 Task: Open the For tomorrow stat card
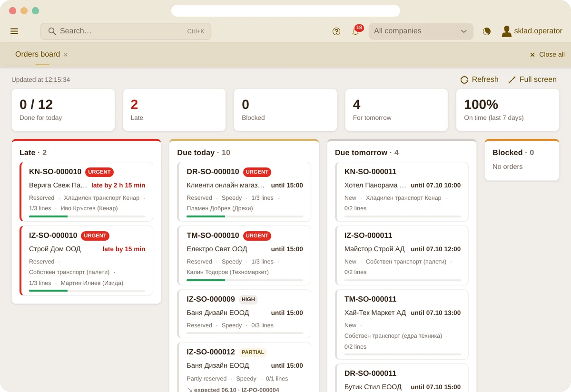point(396,110)
